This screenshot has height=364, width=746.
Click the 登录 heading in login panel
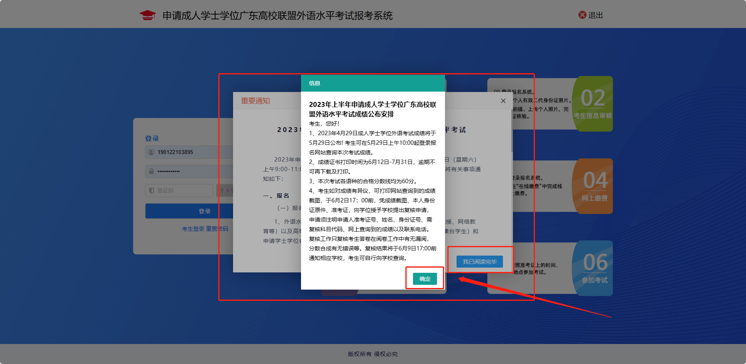[x=152, y=138]
